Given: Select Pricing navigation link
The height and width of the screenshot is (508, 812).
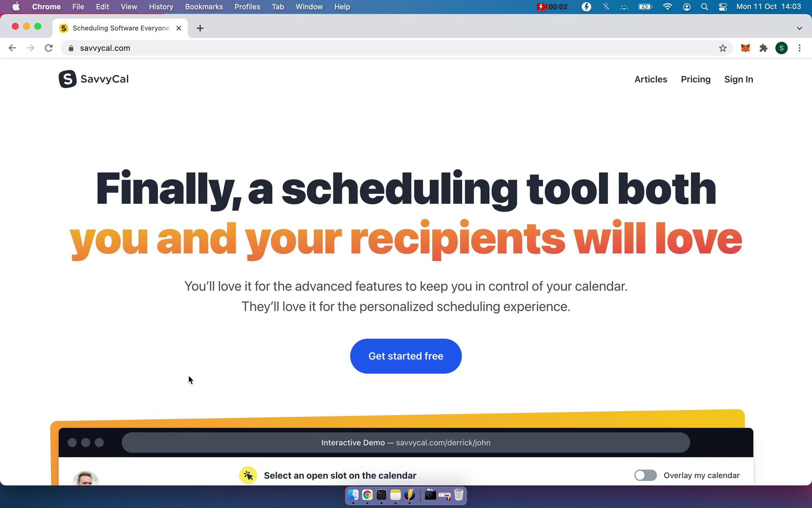Looking at the screenshot, I should coord(696,79).
